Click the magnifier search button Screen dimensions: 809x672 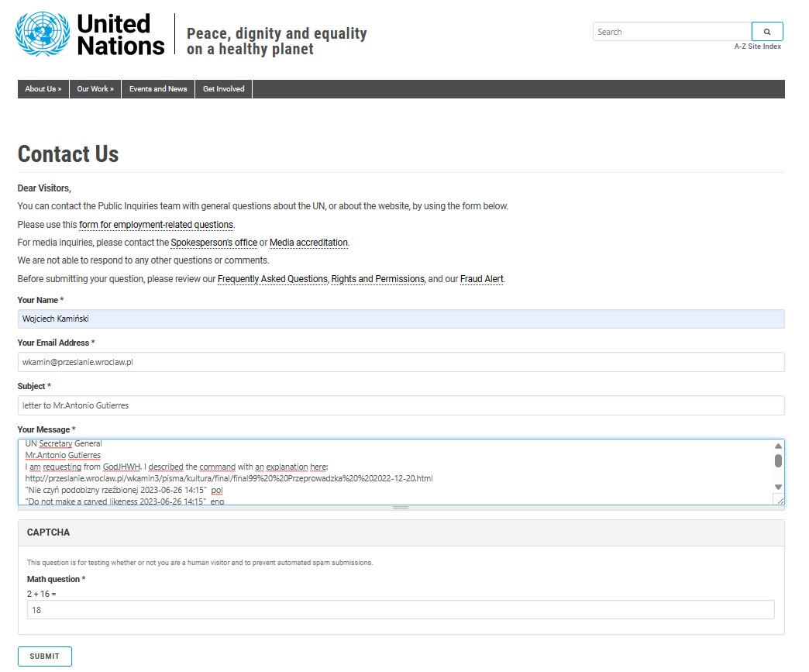[767, 32]
